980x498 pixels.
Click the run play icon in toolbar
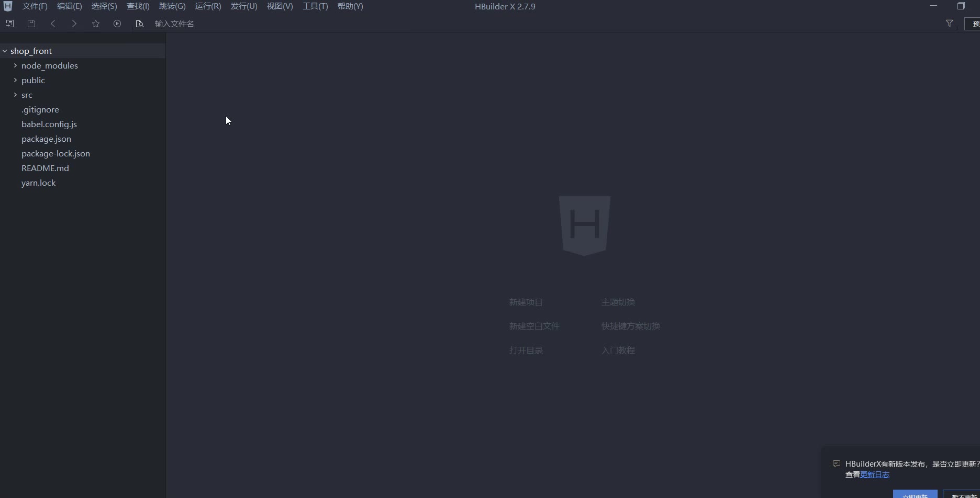pyautogui.click(x=117, y=24)
